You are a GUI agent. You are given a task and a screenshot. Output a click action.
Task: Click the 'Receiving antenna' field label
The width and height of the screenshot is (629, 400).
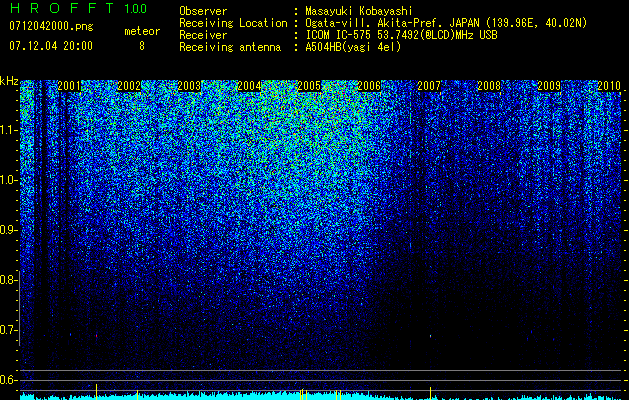pyautogui.click(x=230, y=47)
